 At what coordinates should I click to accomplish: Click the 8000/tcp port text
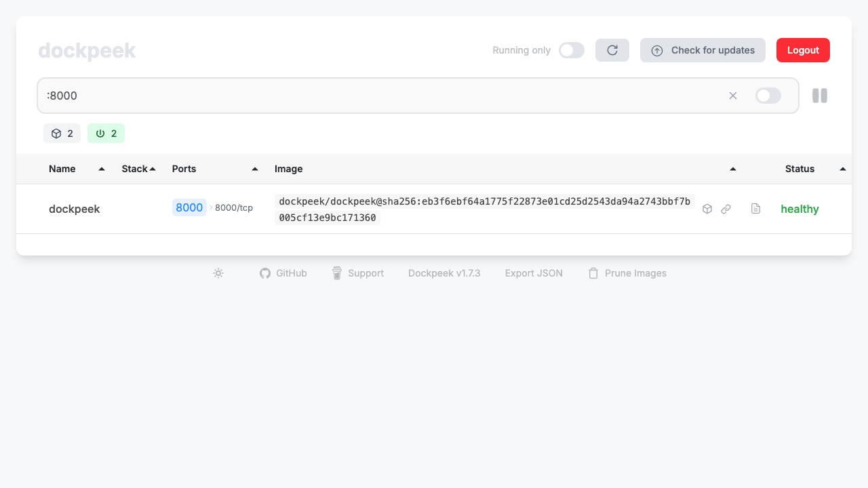coord(234,208)
